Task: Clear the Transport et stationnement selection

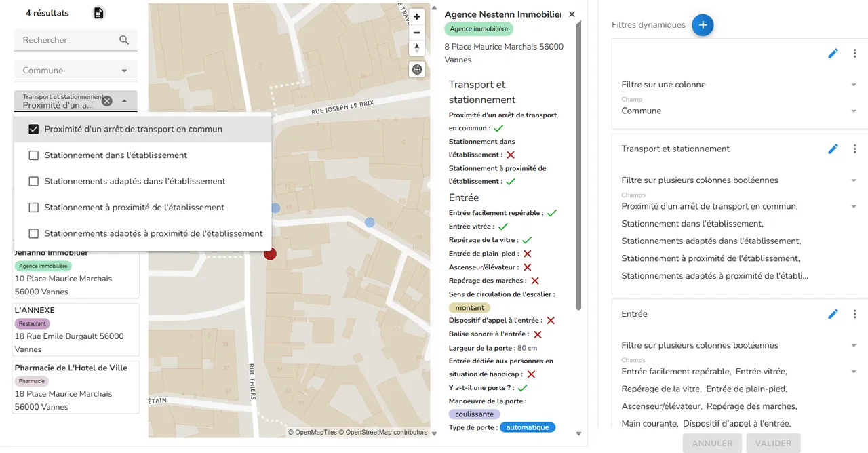Action: 107,101
